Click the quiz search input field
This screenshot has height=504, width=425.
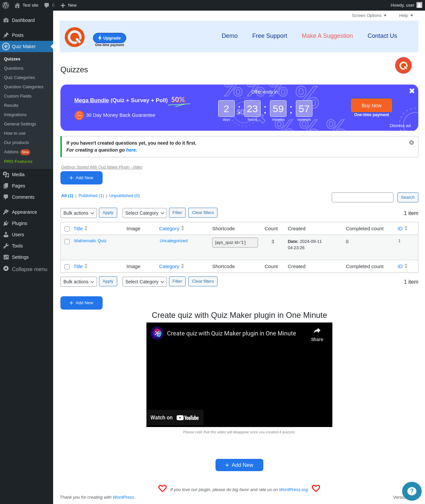[x=363, y=197]
